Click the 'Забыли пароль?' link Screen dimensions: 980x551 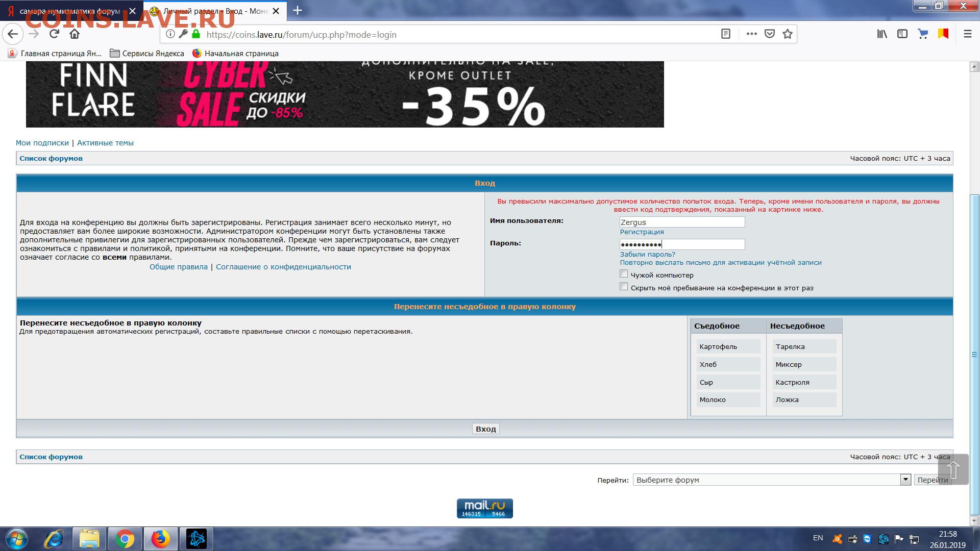(647, 254)
